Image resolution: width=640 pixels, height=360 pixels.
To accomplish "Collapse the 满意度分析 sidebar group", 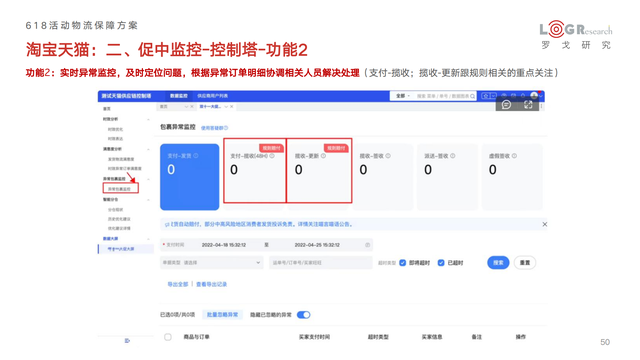I will point(148,149).
